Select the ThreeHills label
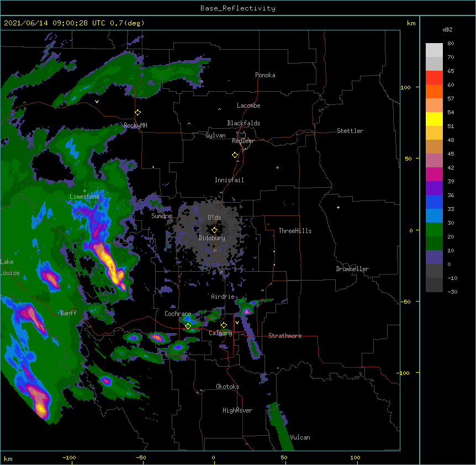The image size is (476, 465). 295,231
